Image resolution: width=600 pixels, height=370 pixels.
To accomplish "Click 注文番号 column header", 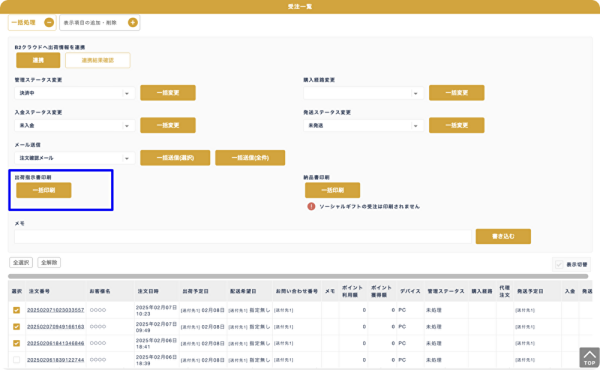I will click(39, 291).
